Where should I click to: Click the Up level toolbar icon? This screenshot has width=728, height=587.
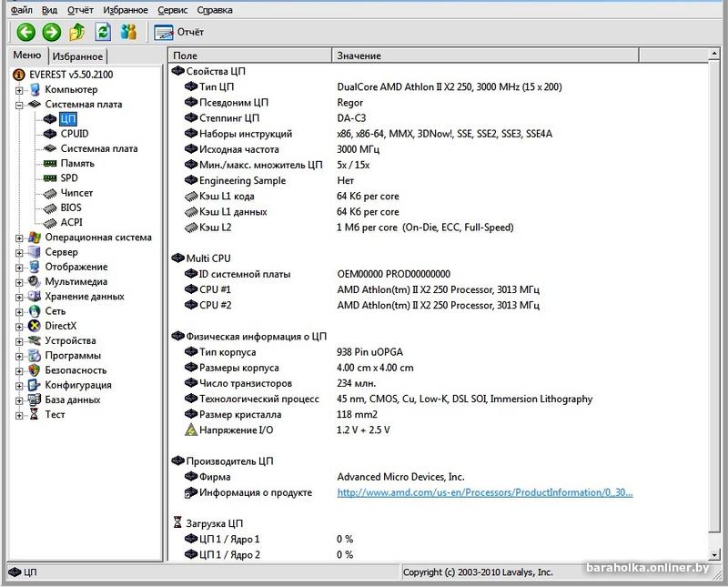coord(78,33)
